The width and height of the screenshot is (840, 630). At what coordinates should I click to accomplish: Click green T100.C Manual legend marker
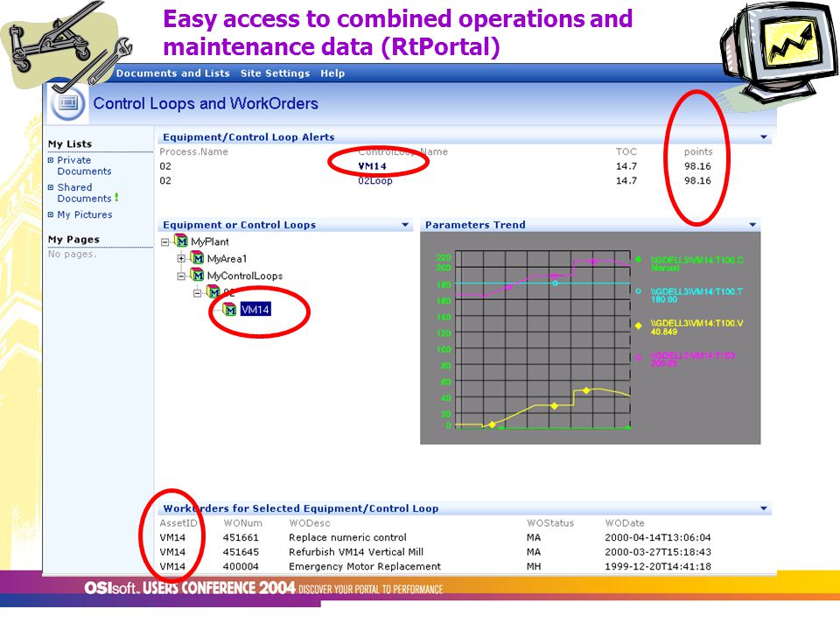tap(638, 259)
